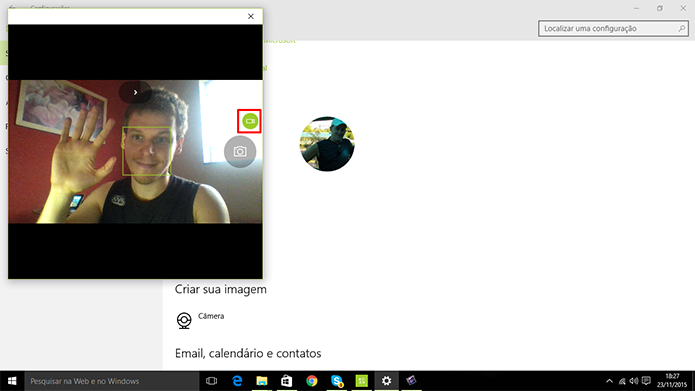Open Skype from the taskbar
Image resolution: width=695 pixels, height=391 pixels.
coord(336,381)
